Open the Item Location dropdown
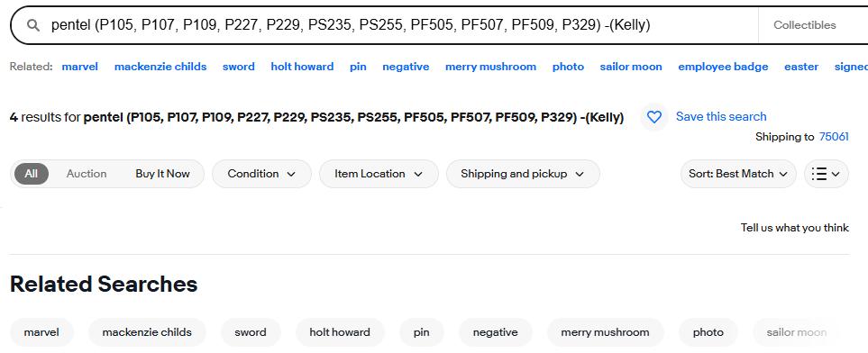Screen dimensions: 868x353 (379, 174)
